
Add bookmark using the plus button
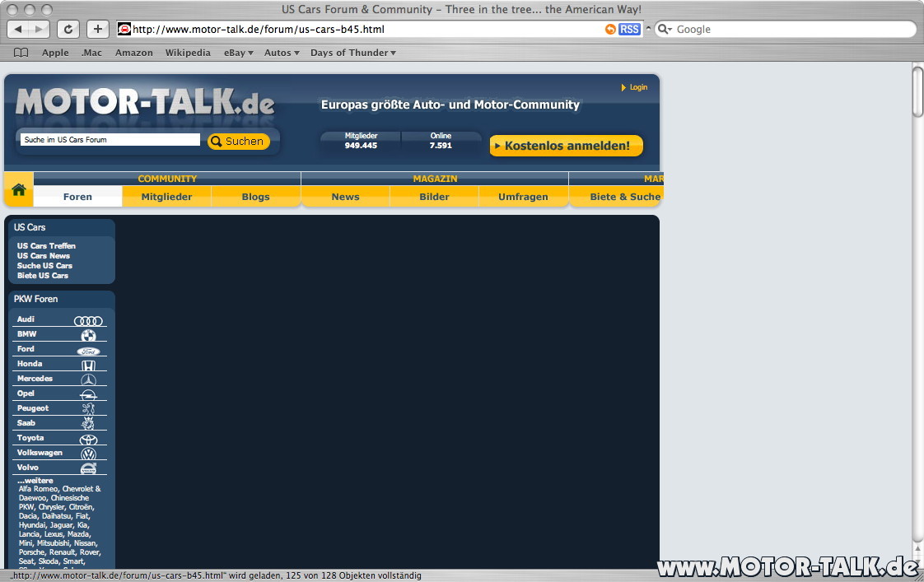[98, 29]
